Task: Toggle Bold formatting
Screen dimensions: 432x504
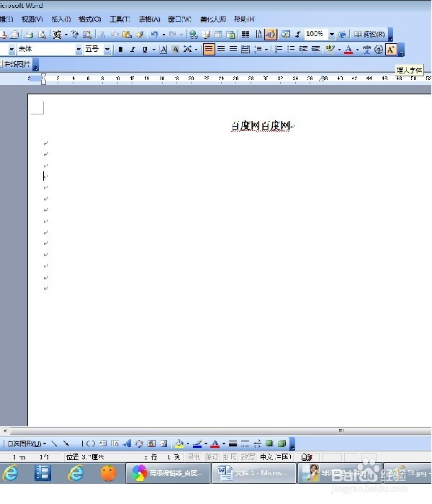Action: (120, 49)
